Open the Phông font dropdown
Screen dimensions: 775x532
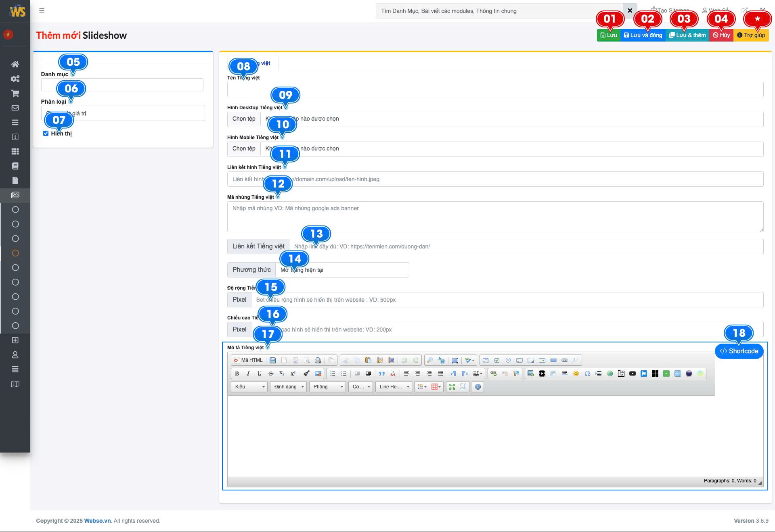(327, 387)
